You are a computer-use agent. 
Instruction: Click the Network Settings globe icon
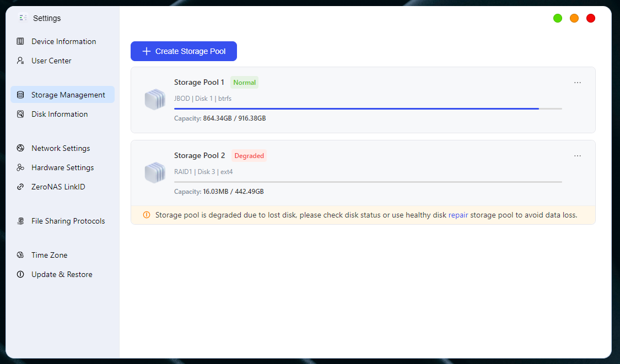point(20,148)
